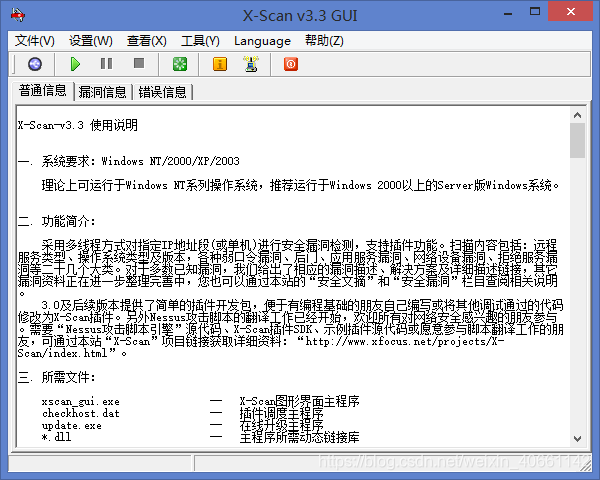
Task: Click heading '三. 所需文件'
Action: pyautogui.click(x=56, y=377)
